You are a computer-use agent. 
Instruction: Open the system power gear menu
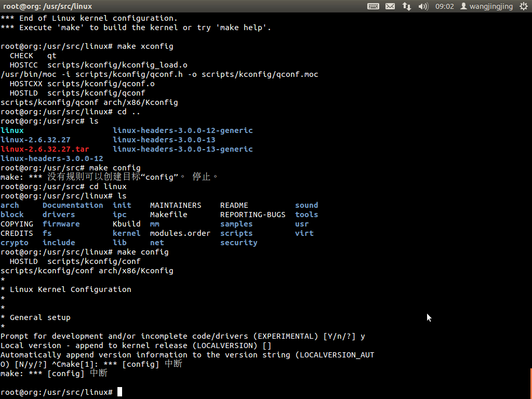click(x=524, y=6)
